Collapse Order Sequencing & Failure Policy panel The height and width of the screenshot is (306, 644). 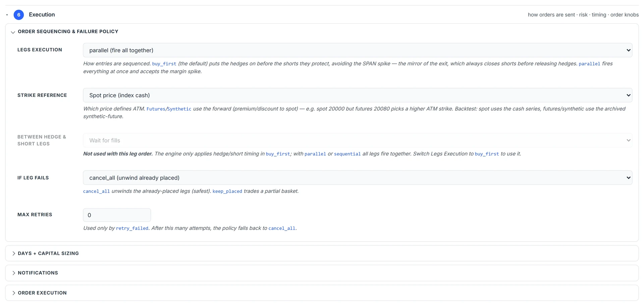(x=13, y=32)
